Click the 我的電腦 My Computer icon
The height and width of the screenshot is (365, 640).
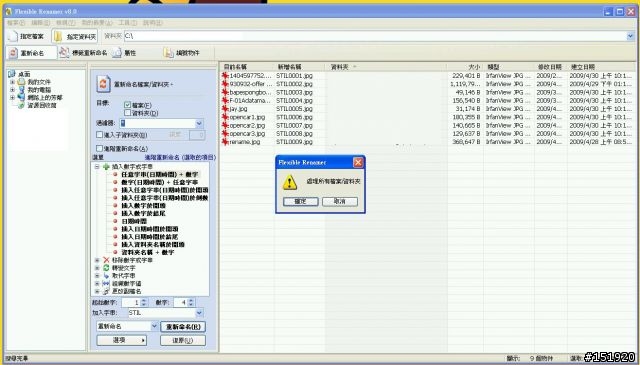(21, 89)
